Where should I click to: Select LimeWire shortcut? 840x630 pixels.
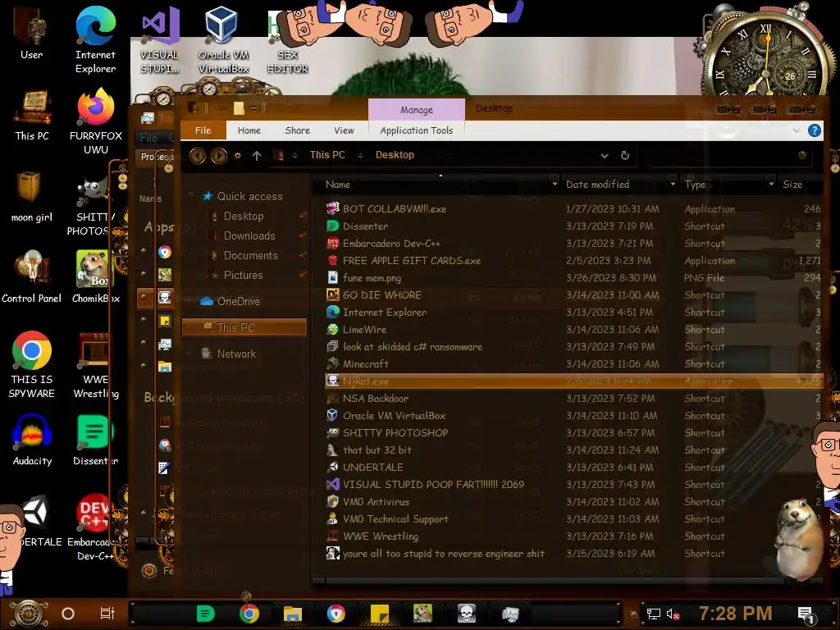[573, 330]
